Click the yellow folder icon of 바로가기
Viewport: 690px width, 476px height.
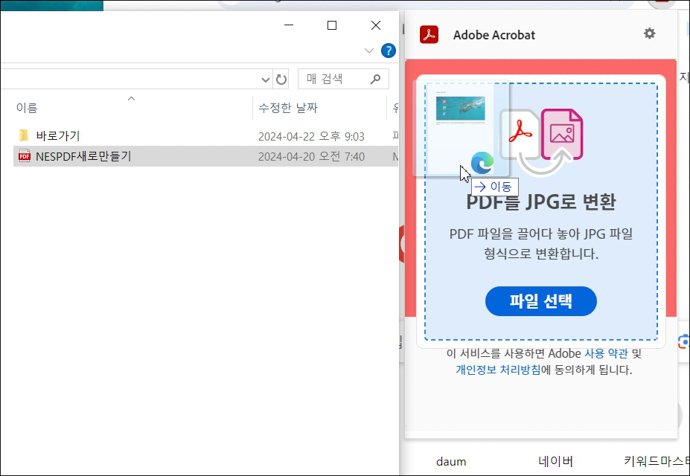(x=24, y=135)
